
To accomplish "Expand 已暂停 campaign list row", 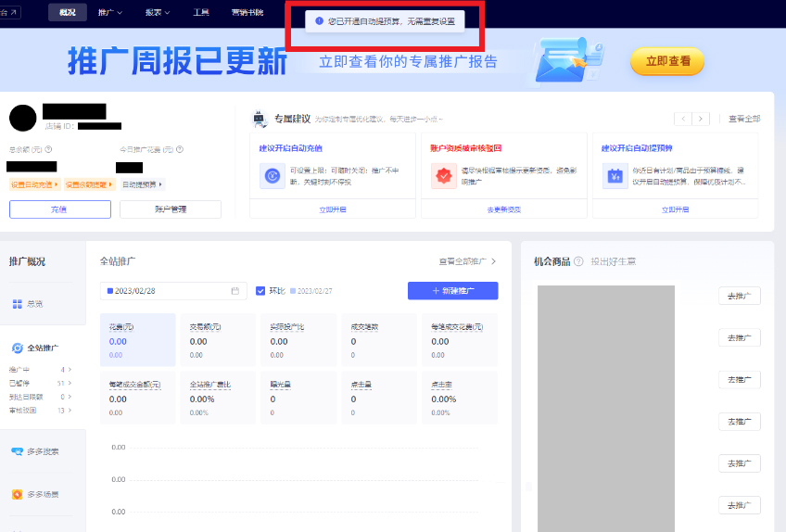I will click(40, 383).
